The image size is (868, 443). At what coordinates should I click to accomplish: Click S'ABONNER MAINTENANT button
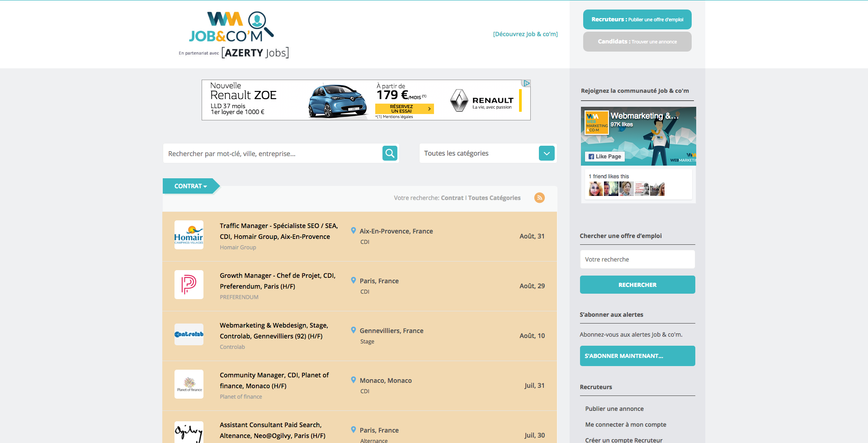pos(637,356)
